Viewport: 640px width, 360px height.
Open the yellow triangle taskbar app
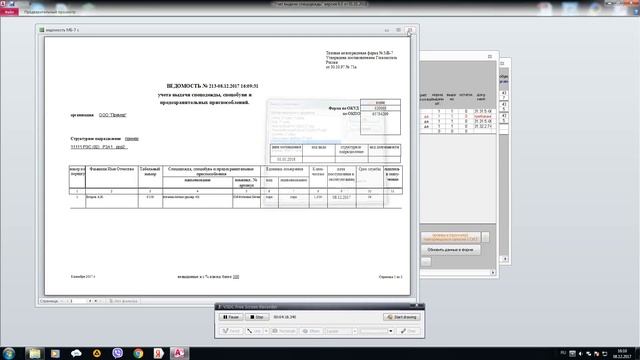tap(97, 353)
